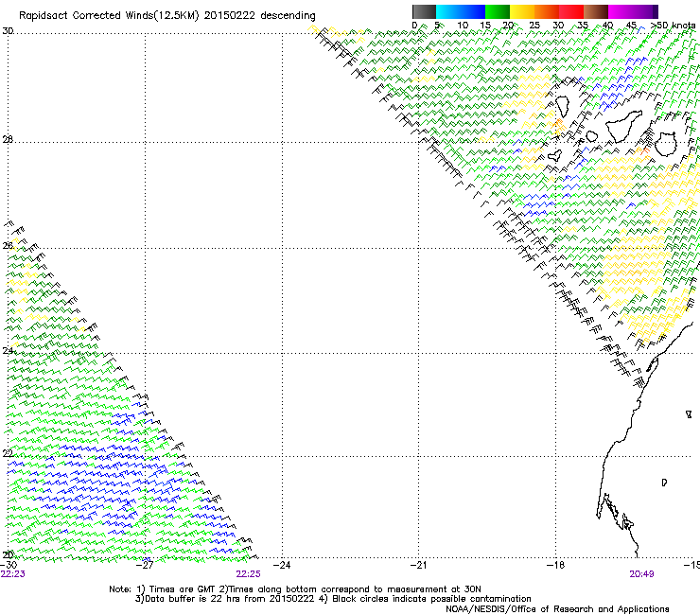Click the NOAA/NESDIS credit line
This screenshot has width=700, height=615.
click(x=557, y=609)
